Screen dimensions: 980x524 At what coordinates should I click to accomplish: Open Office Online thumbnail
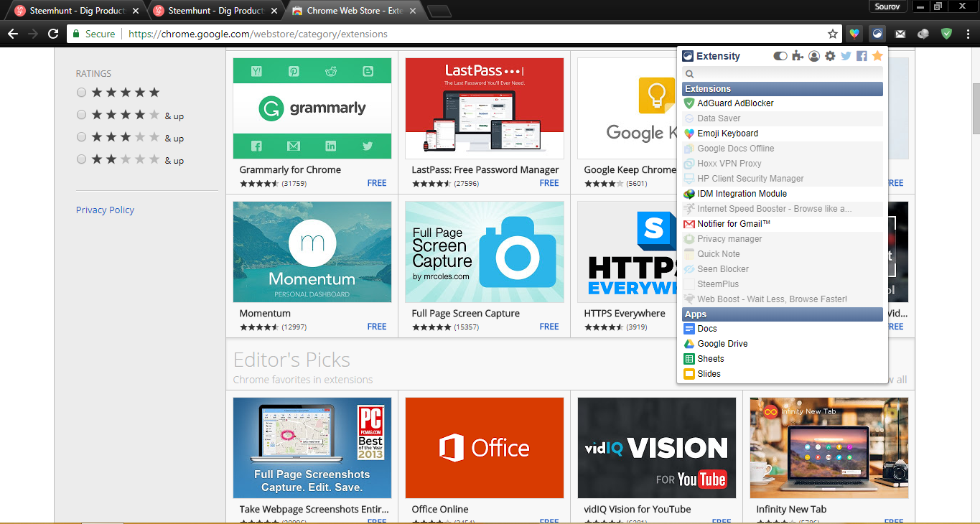pyautogui.click(x=485, y=448)
